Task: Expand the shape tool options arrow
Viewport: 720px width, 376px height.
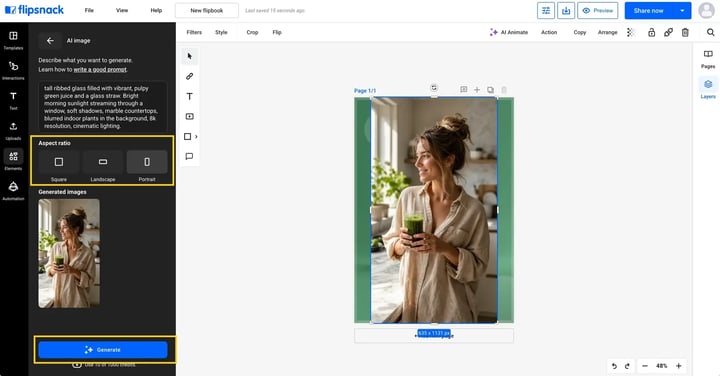Action: pyautogui.click(x=196, y=136)
